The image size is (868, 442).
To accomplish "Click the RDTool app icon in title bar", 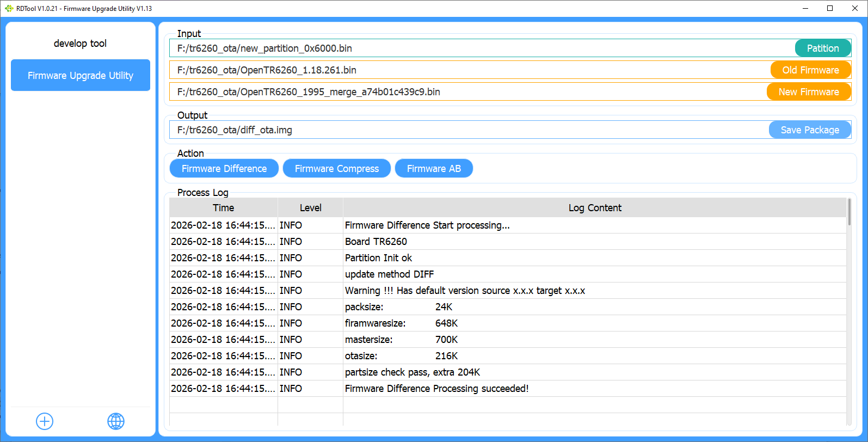I will [9, 9].
